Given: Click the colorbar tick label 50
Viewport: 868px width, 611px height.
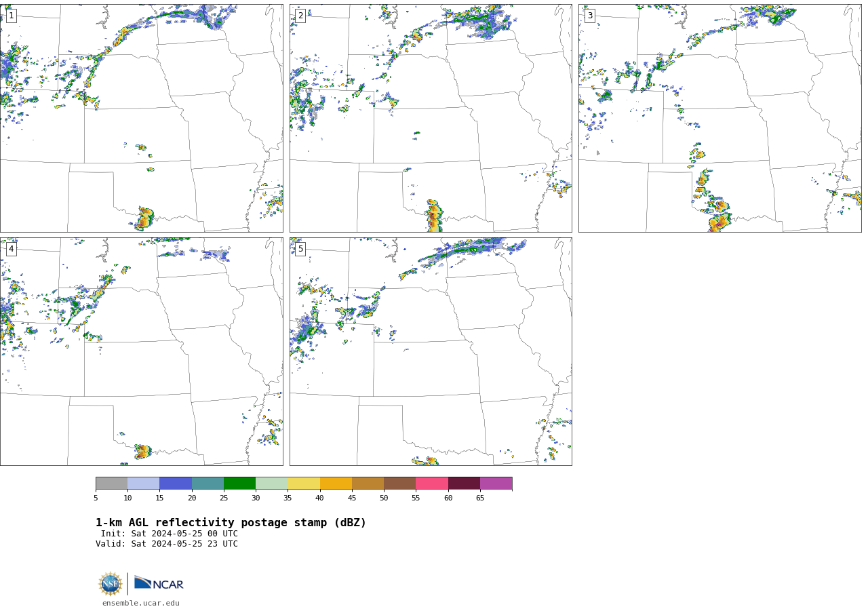Looking at the screenshot, I should point(384,498).
